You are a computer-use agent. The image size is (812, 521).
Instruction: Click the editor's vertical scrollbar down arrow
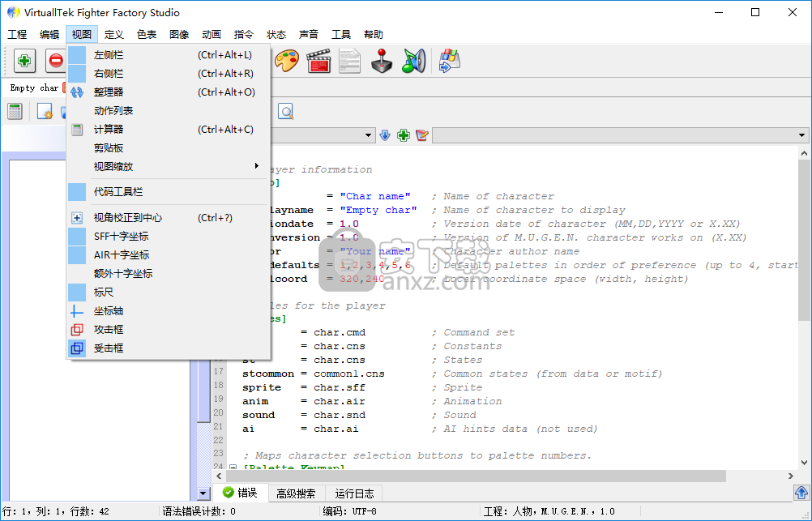tap(804, 463)
